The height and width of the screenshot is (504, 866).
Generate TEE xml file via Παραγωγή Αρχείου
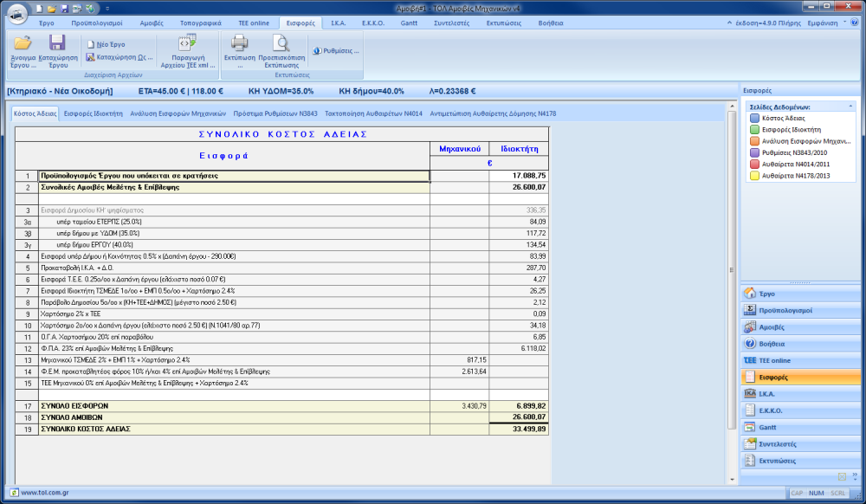[x=188, y=52]
